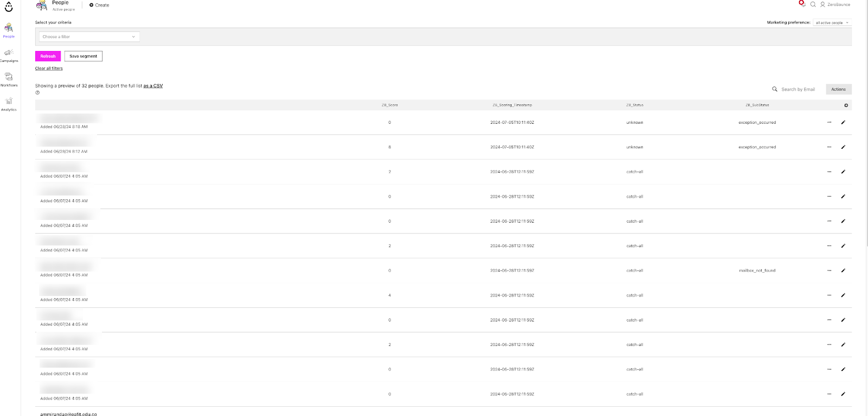Edit the person with mailbox_not_found substatus
The width and height of the screenshot is (868, 416).
coord(843,270)
